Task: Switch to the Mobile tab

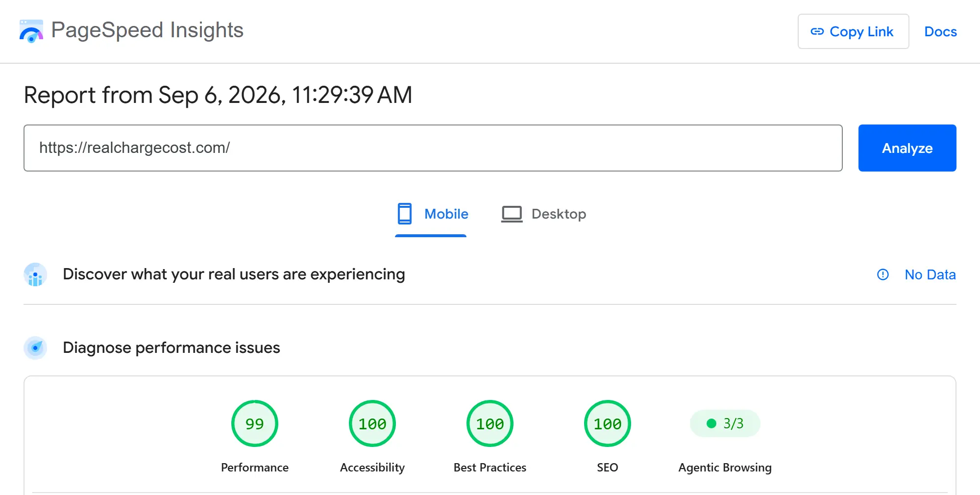Action: click(431, 214)
